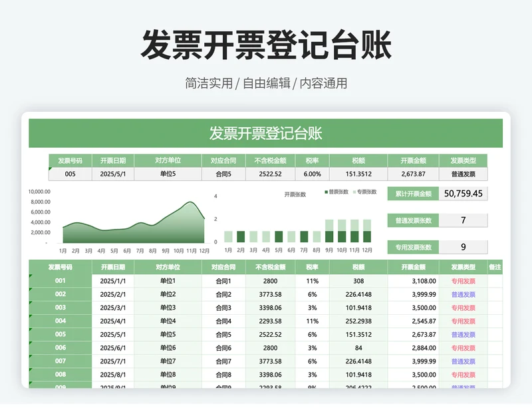This screenshot has width=532, height=410.
Task: Click the 2,000.00 axis label
Action: click(x=41, y=232)
